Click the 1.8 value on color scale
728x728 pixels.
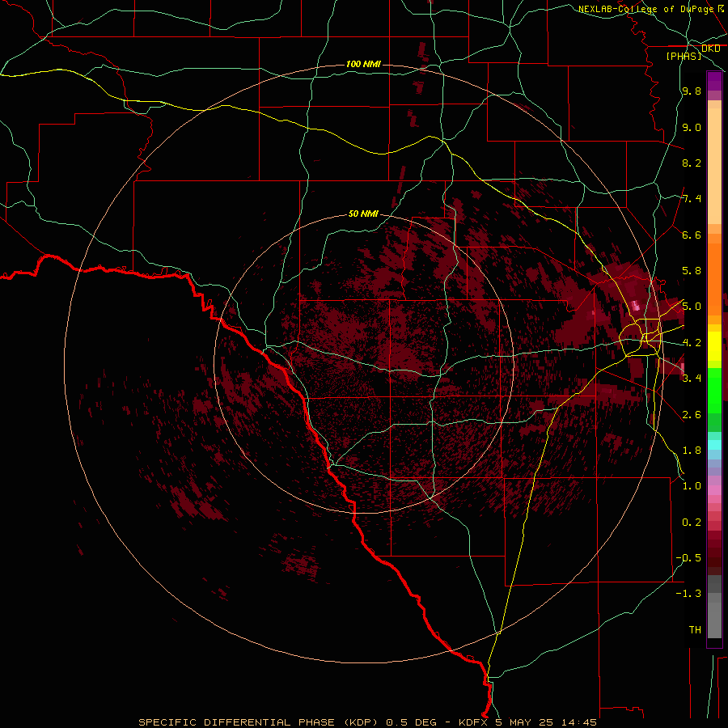pos(692,451)
